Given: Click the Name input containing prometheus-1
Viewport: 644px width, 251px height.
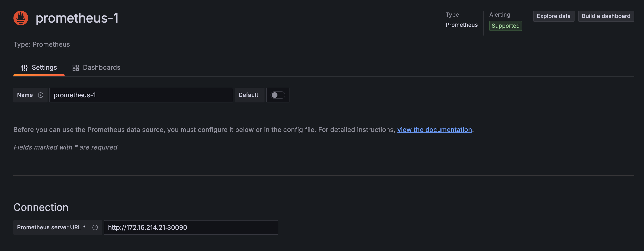Looking at the screenshot, I should click(x=141, y=95).
